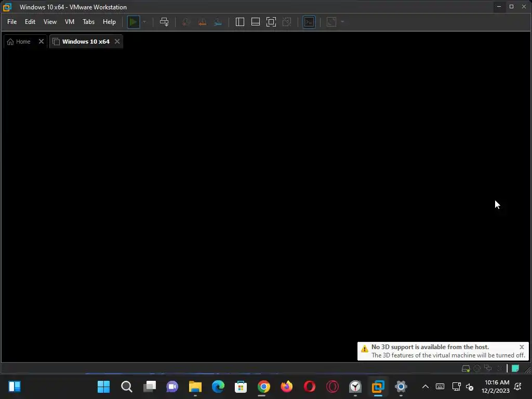Open the Help menu

(109, 22)
